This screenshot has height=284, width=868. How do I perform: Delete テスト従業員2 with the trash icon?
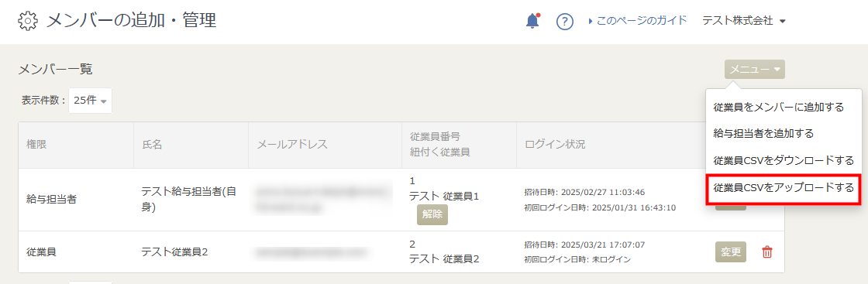coord(766,252)
